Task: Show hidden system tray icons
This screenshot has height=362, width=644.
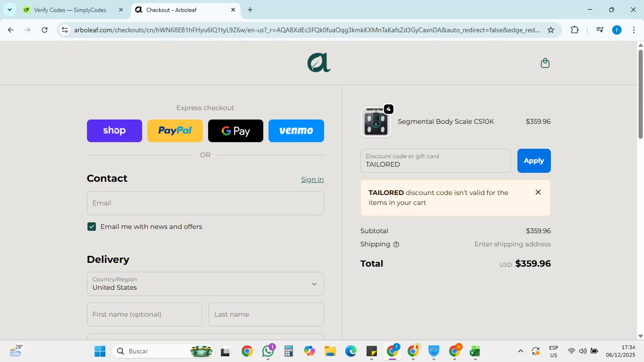Action: point(520,351)
